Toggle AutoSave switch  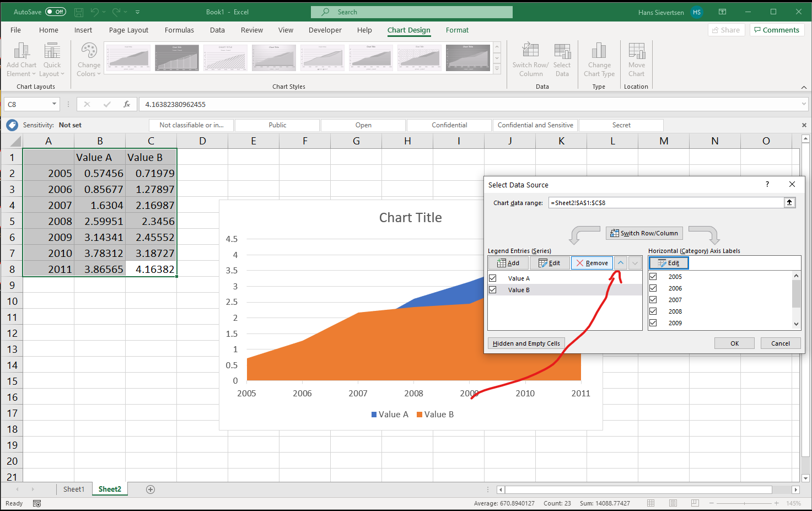56,12
